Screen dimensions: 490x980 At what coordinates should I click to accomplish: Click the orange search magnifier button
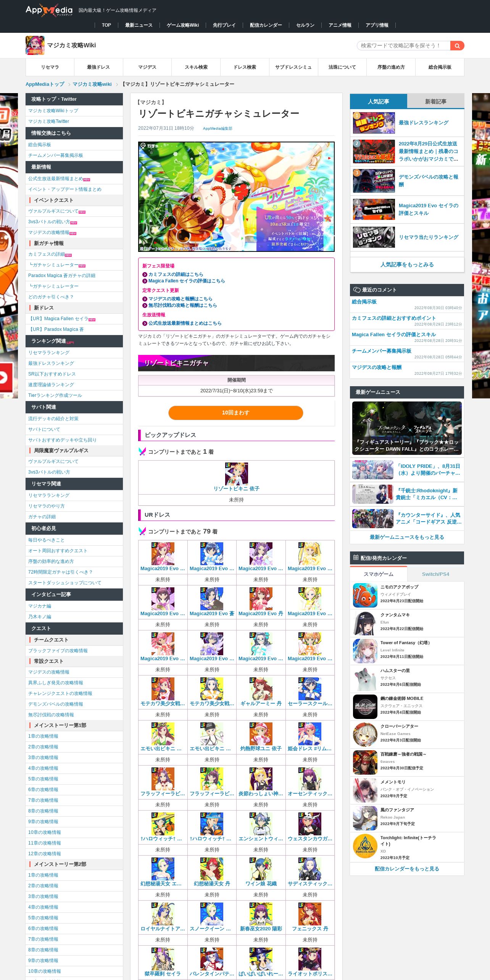tap(457, 46)
